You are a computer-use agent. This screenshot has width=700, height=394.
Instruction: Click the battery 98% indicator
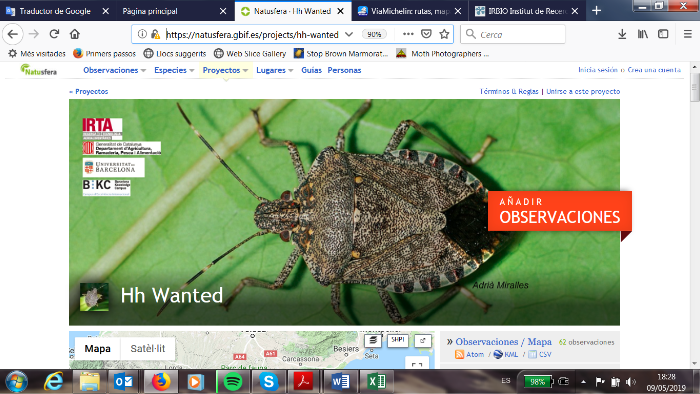538,382
